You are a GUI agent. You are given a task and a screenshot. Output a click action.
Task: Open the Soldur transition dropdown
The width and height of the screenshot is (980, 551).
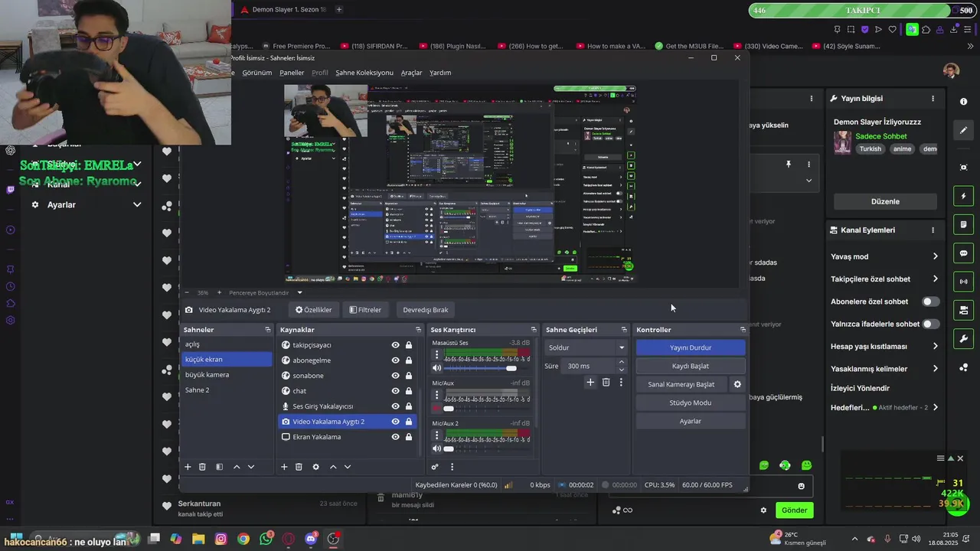click(x=586, y=347)
